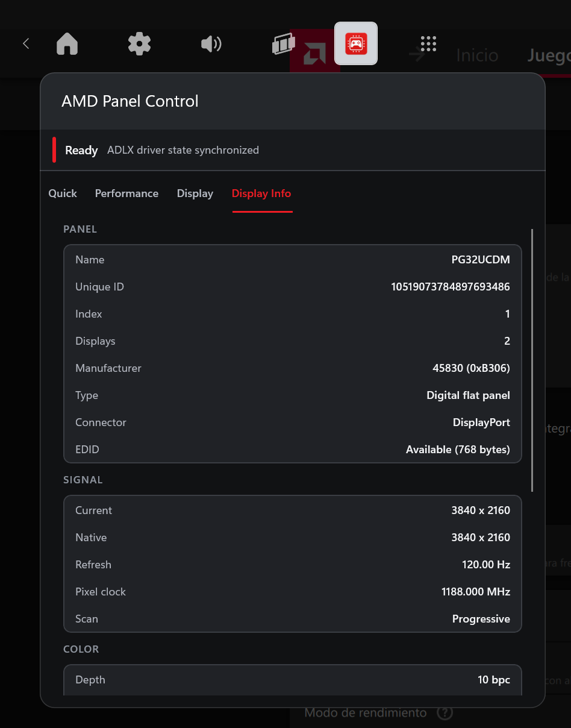Click help icon beside Modo de rendimiento
This screenshot has width=571, height=728.
(x=445, y=713)
